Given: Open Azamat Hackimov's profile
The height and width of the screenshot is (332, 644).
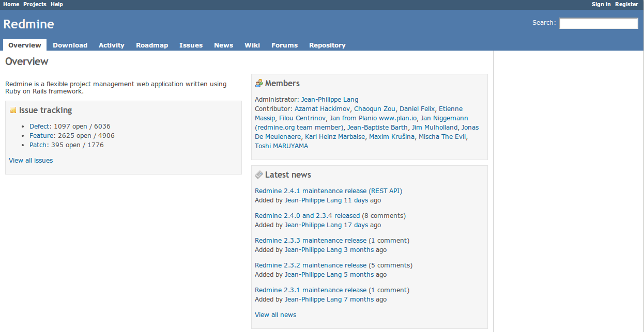Looking at the screenshot, I should coord(323,109).
